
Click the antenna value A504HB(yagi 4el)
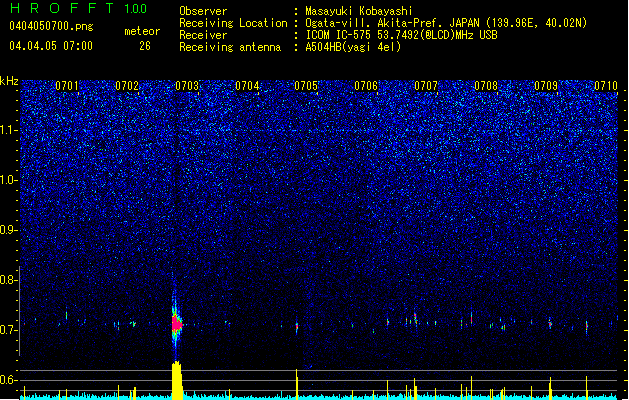click(x=353, y=47)
